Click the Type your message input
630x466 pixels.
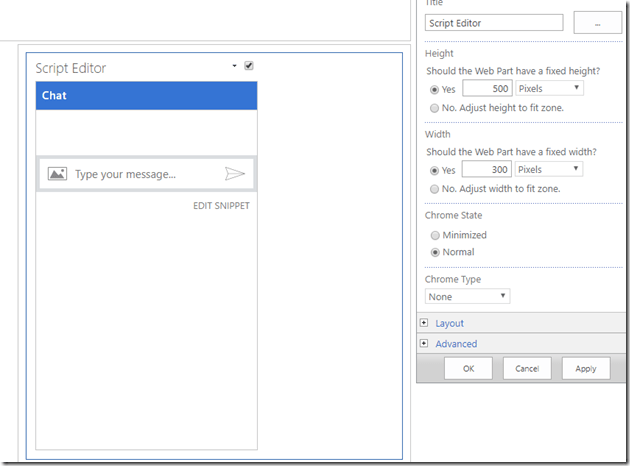(145, 174)
